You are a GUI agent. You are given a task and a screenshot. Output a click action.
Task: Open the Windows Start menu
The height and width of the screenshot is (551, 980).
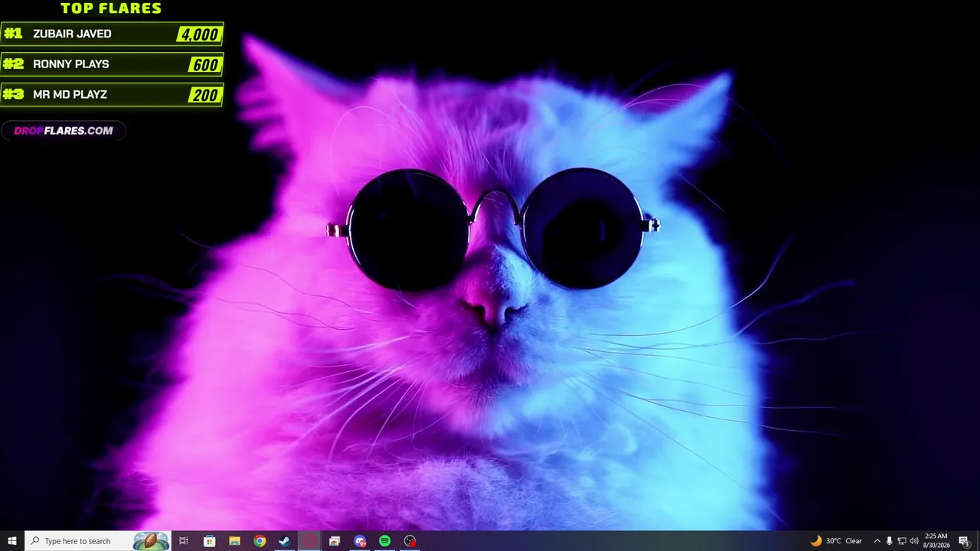tap(12, 541)
